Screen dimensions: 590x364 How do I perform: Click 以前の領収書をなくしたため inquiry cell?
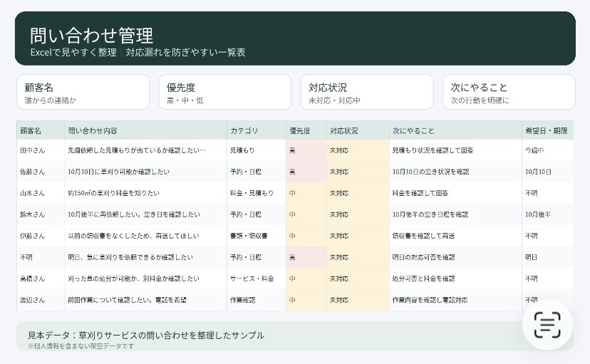[145, 236]
